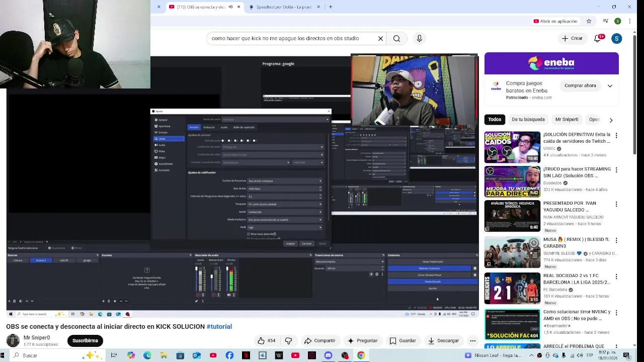
Task: Open SOLUCIÓN DEFINITIVA video thumbnail
Action: [512, 147]
